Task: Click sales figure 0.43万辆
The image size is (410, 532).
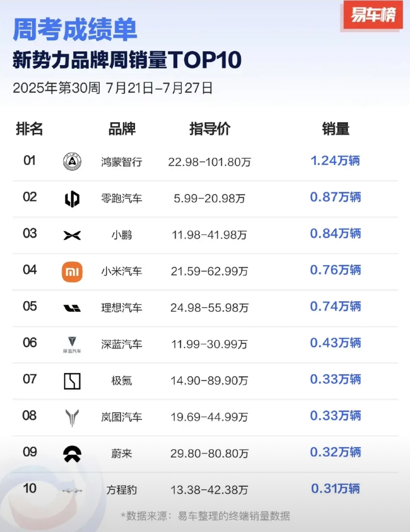Action: pos(335,343)
